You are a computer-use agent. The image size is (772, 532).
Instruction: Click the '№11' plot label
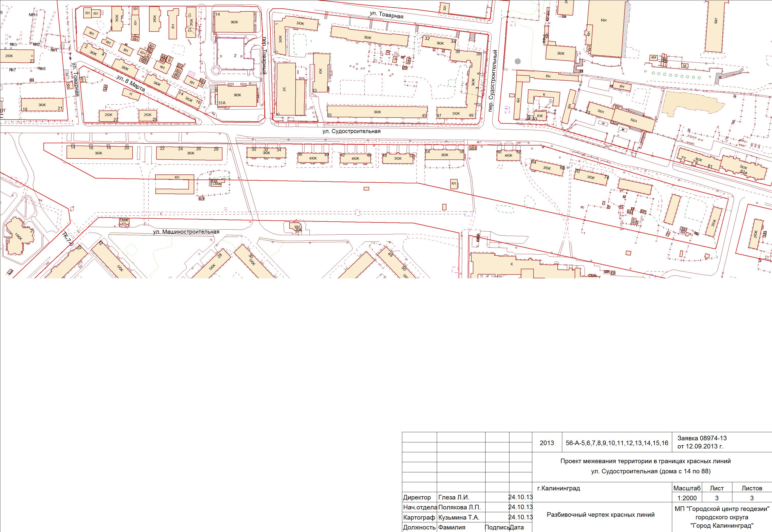(x=33, y=15)
